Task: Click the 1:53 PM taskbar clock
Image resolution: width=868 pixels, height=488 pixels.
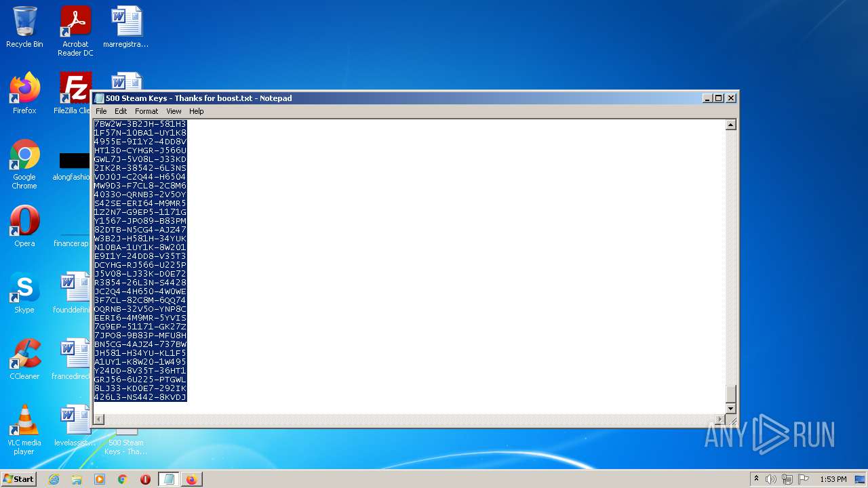Action: click(x=833, y=479)
